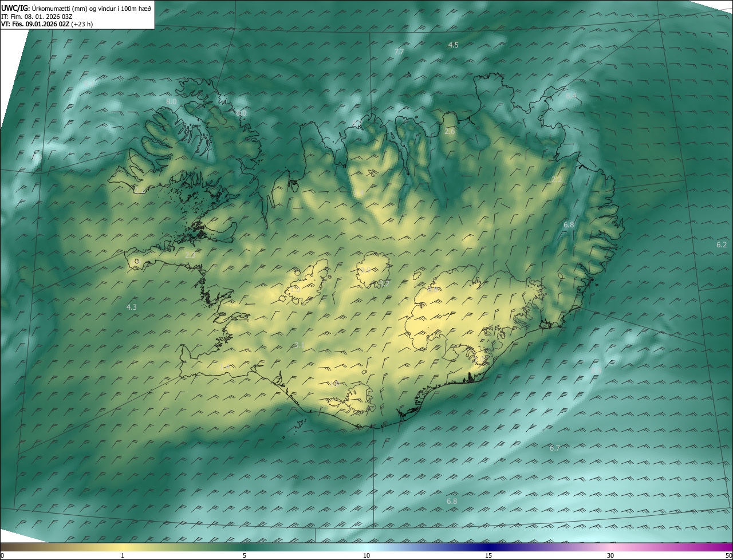Select the colour scale tick label 15
The image size is (733, 560).
click(488, 555)
